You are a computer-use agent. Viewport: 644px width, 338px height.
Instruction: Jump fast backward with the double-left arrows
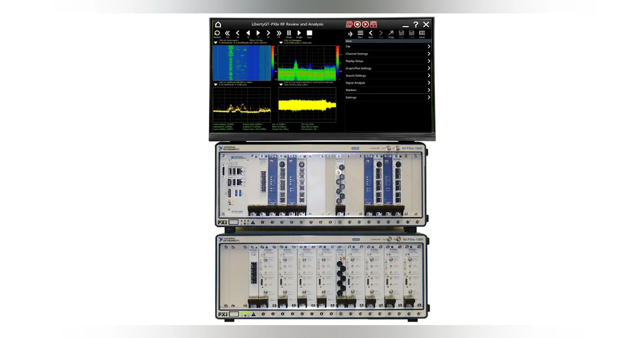click(227, 33)
